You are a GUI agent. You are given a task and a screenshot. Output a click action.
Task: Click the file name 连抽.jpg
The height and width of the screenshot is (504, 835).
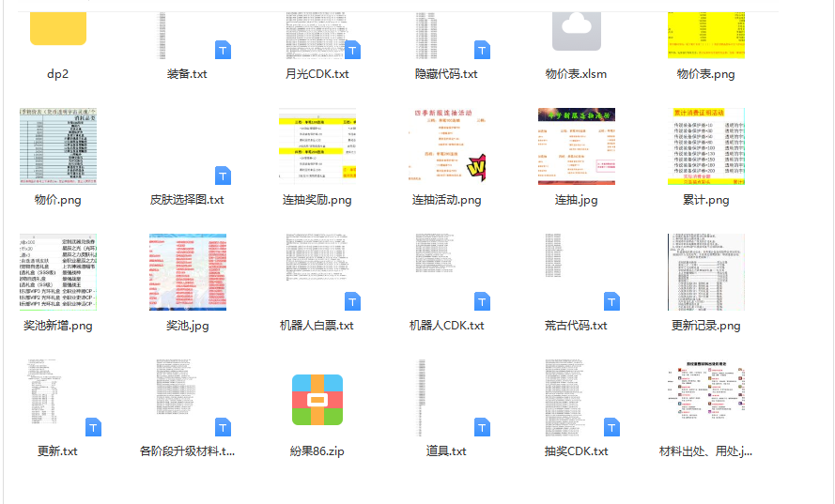click(x=576, y=200)
